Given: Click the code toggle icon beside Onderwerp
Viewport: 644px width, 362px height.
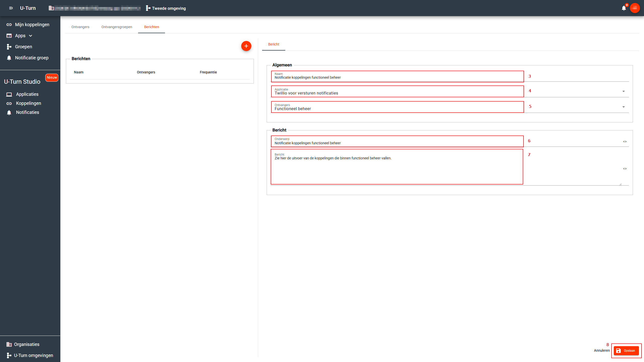Looking at the screenshot, I should (x=625, y=142).
